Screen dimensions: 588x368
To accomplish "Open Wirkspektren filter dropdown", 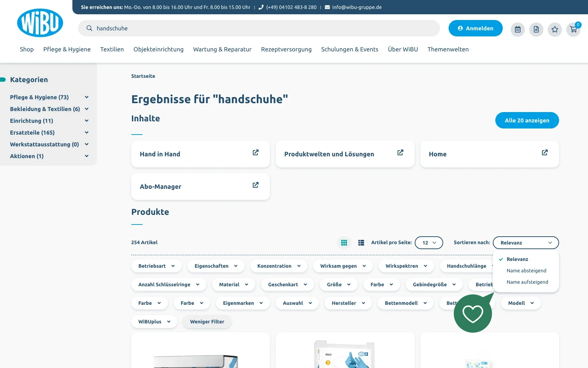I will [x=407, y=266].
